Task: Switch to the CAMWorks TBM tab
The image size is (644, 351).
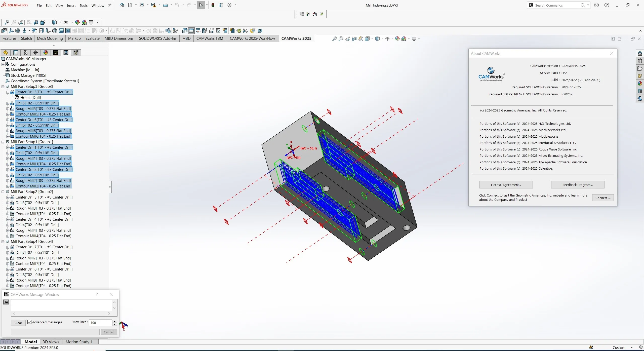Action: pos(210,38)
